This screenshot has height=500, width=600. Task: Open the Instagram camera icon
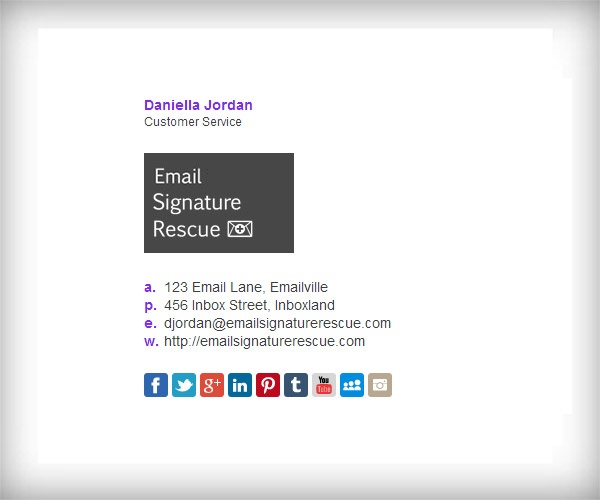[x=380, y=385]
